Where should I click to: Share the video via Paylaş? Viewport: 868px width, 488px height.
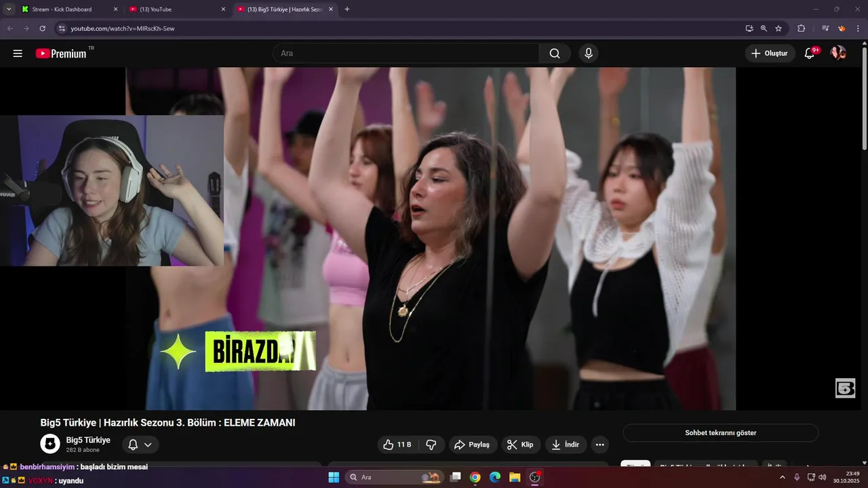[x=473, y=445]
